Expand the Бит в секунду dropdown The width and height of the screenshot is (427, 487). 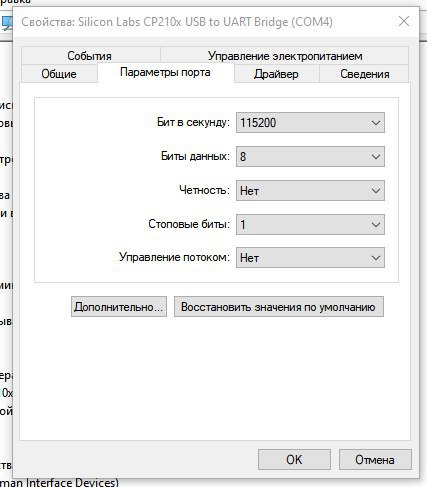pos(310,123)
